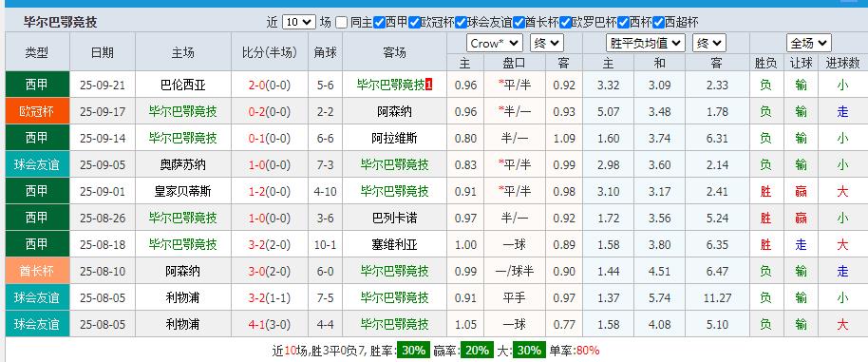Click the 赢 result on 25-09-01 row
868x362 pixels.
pos(801,192)
